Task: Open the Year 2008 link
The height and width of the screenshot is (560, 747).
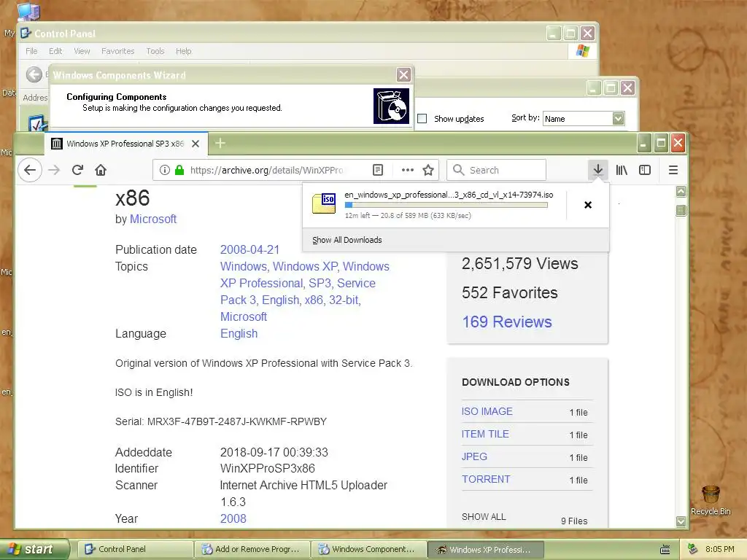Action: [x=233, y=518]
